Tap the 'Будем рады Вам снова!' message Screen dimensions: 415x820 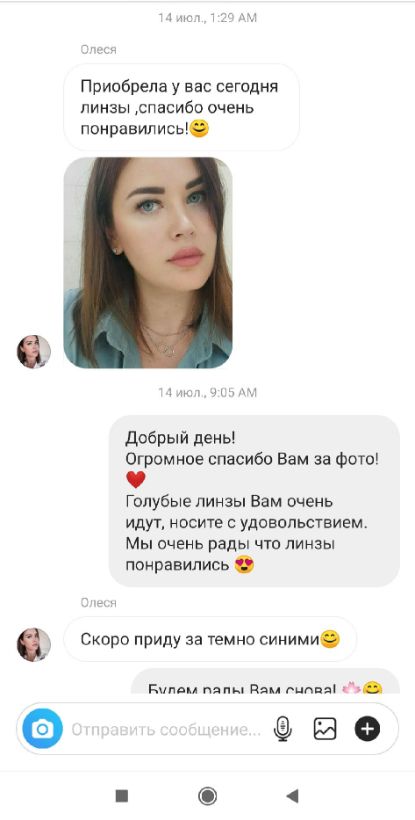point(265,682)
